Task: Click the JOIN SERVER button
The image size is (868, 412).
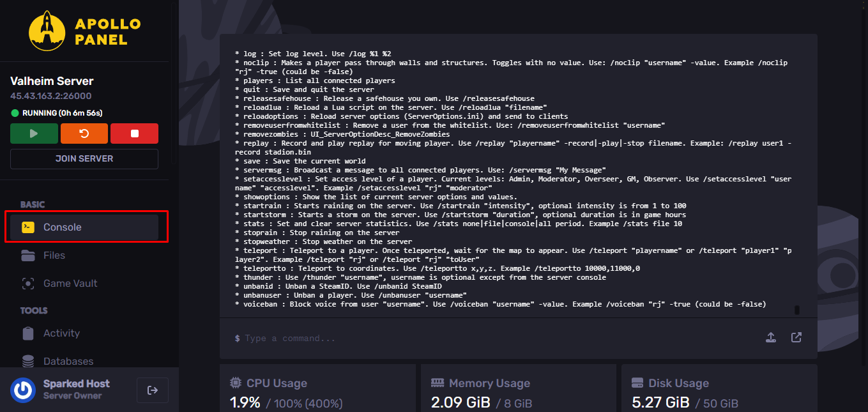Action: pyautogui.click(x=84, y=158)
